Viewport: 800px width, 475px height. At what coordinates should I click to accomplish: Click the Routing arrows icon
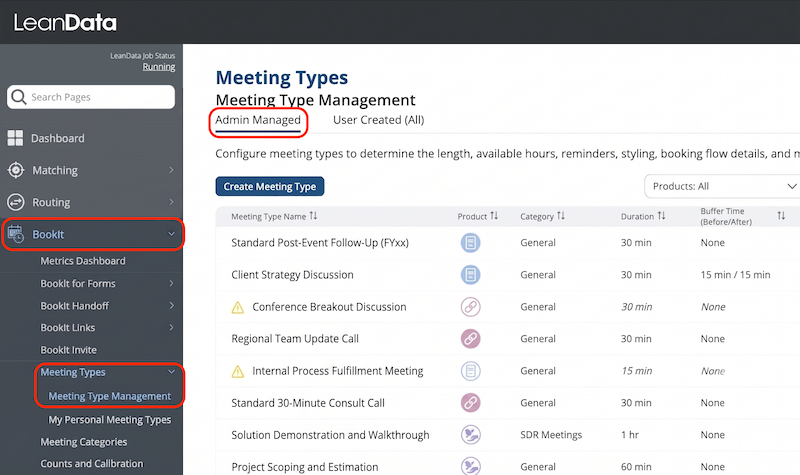click(16, 202)
